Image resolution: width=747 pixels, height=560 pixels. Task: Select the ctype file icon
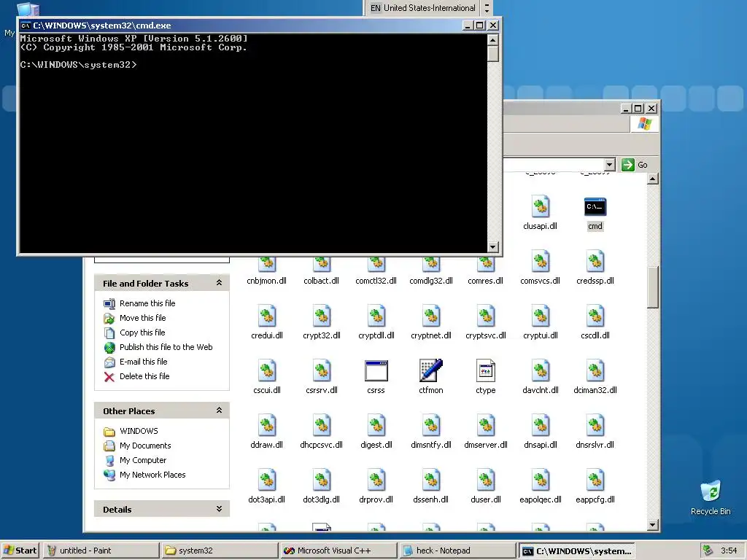[485, 370]
